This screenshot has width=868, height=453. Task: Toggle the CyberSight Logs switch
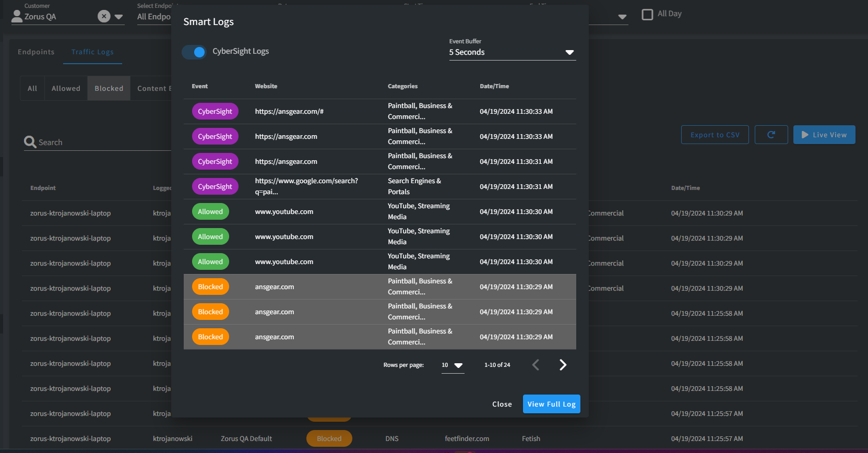[194, 52]
